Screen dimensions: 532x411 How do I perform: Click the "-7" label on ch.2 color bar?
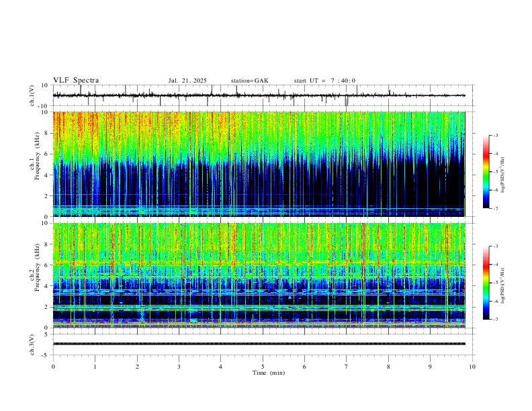(495, 320)
